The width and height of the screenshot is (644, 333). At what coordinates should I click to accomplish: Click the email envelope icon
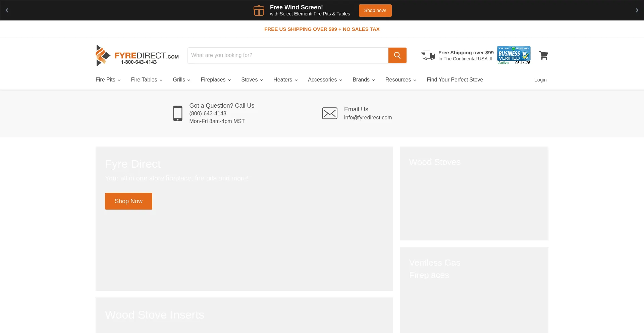click(329, 113)
